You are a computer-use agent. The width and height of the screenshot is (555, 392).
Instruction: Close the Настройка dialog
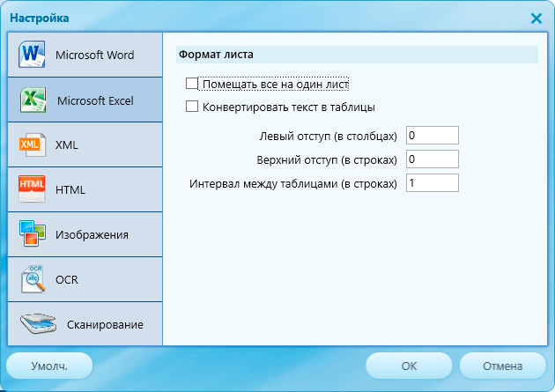(536, 18)
